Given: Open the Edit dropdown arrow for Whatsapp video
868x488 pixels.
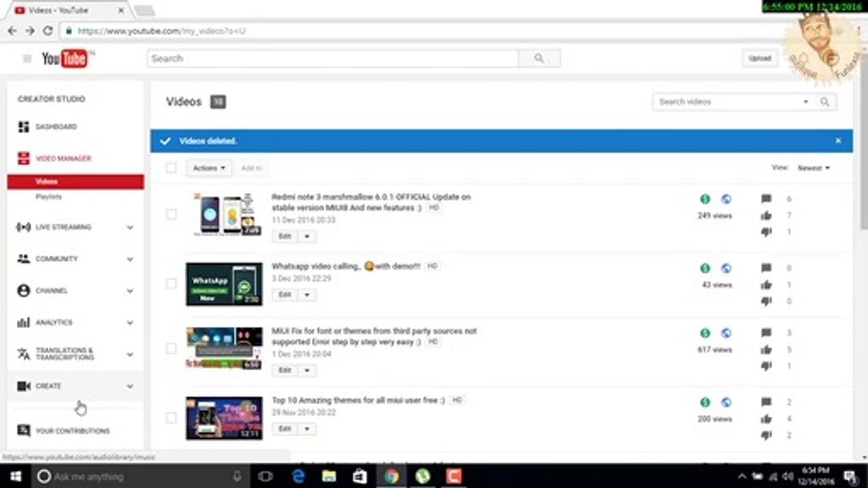Looking at the screenshot, I should click(307, 295).
